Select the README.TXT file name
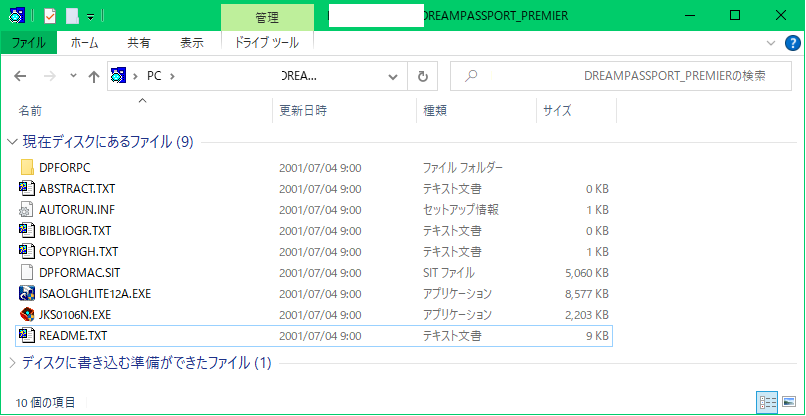 [73, 336]
